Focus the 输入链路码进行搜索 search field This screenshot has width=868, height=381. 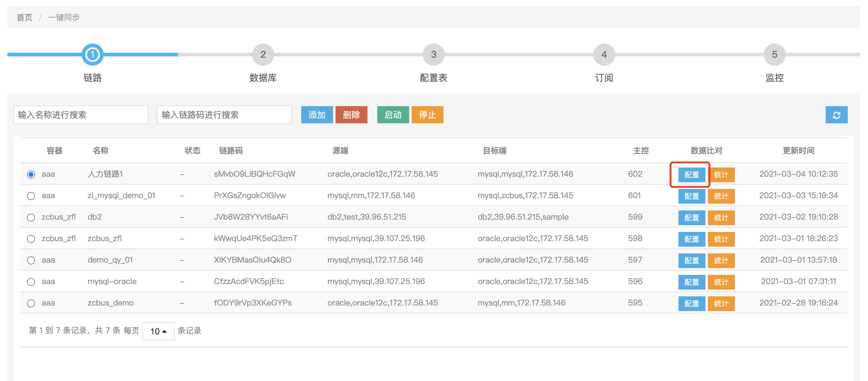pyautogui.click(x=224, y=115)
